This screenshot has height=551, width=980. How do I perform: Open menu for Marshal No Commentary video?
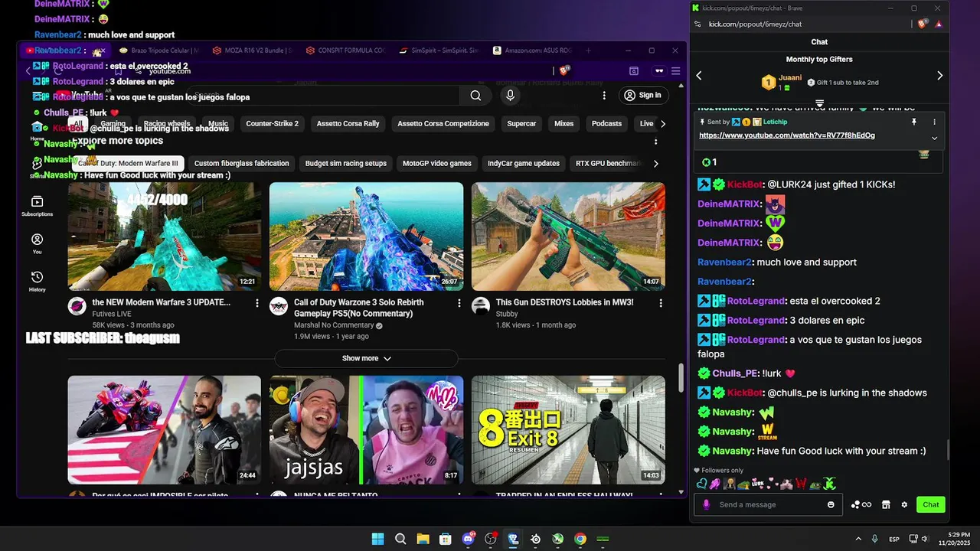point(459,303)
